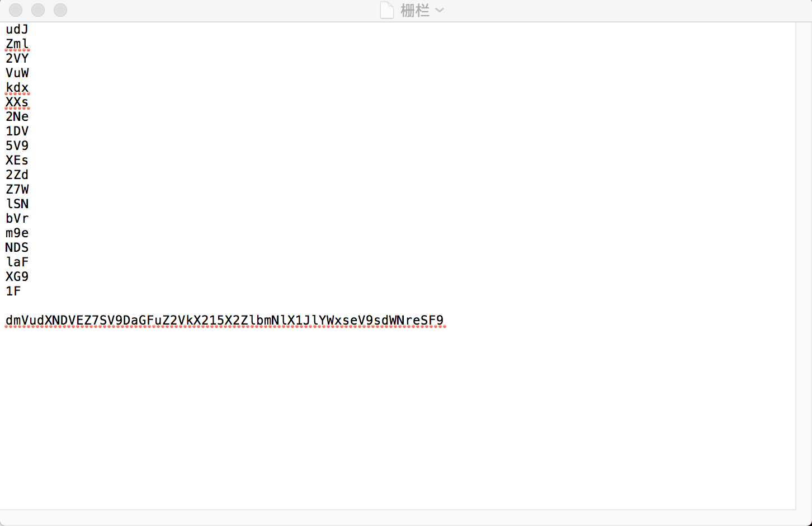Select the underlined XXs text
Screen dimensions: 812x526
tap(17, 102)
